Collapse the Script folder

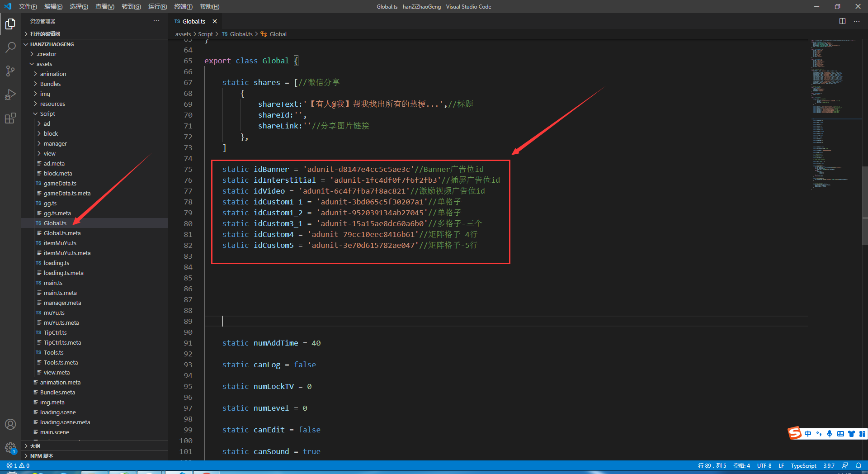[x=95, y=114]
